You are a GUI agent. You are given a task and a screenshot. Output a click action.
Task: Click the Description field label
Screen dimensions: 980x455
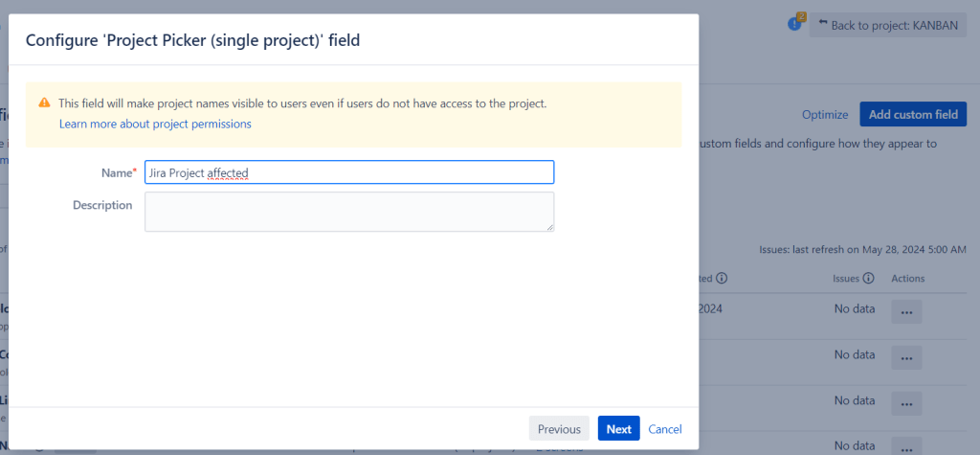click(102, 205)
